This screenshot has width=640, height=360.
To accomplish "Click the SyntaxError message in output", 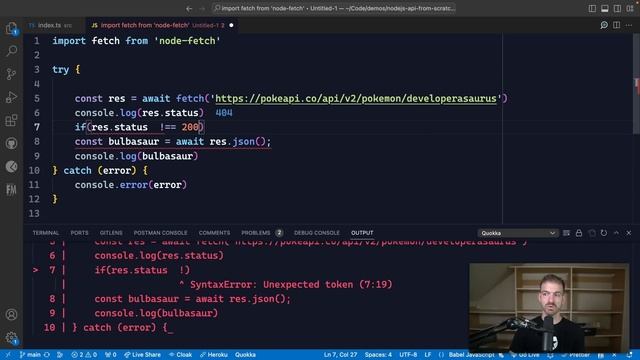I will (x=291, y=284).
